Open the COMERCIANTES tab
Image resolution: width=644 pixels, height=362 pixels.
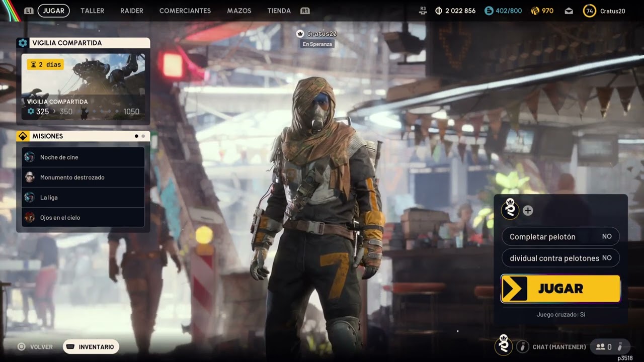click(185, 11)
